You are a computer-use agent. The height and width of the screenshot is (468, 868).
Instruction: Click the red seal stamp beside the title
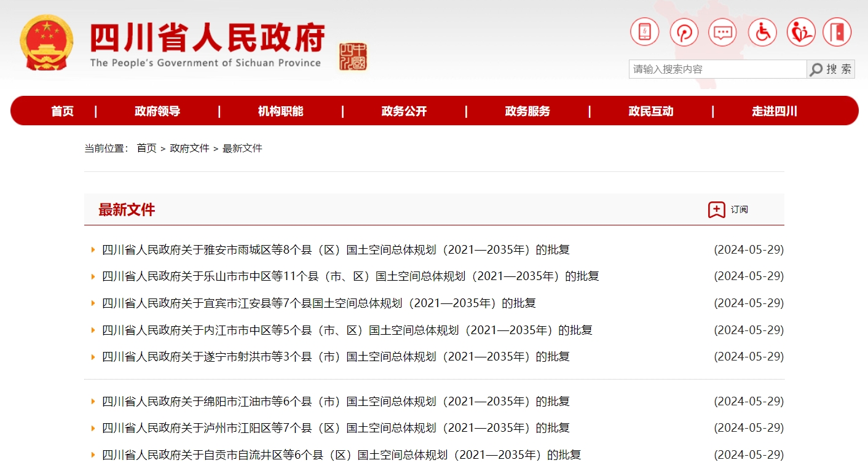point(353,57)
